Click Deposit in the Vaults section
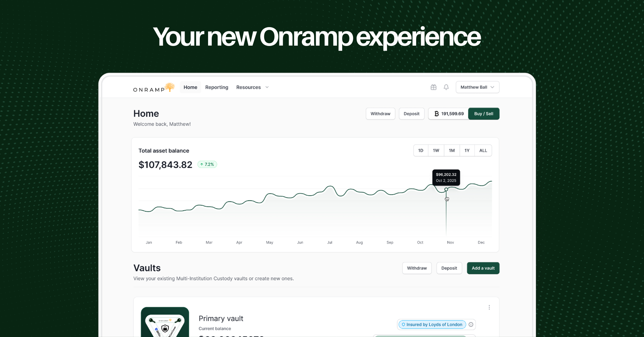Viewport: 644px width, 337px height. click(449, 268)
